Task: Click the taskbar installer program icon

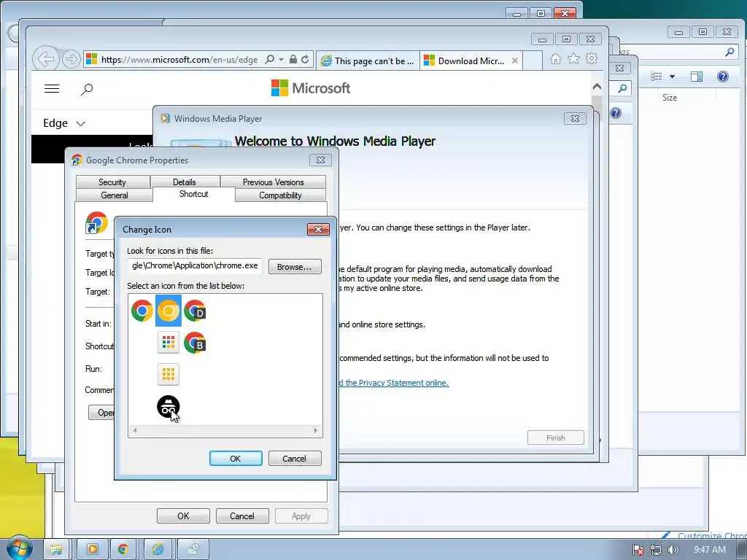Action: [193, 550]
